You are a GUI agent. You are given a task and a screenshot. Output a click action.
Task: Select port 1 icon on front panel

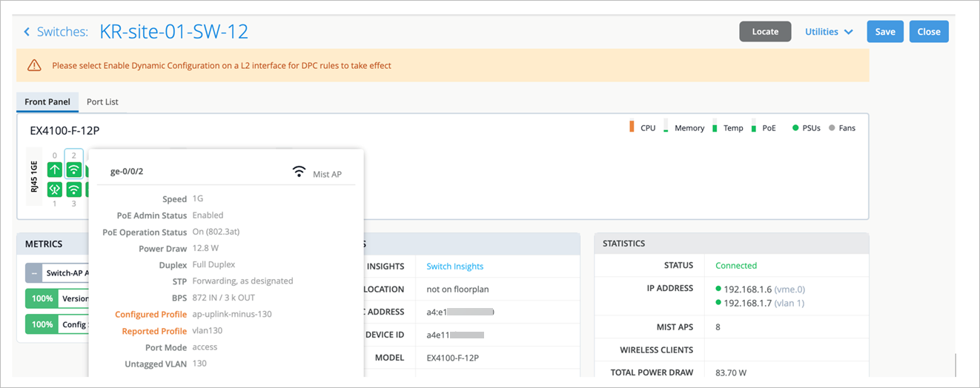[x=55, y=190]
